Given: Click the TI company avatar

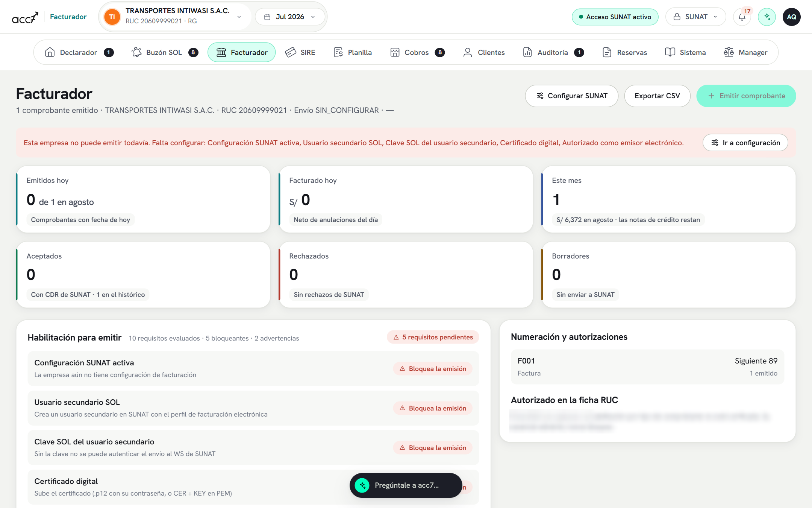Looking at the screenshot, I should (x=112, y=17).
